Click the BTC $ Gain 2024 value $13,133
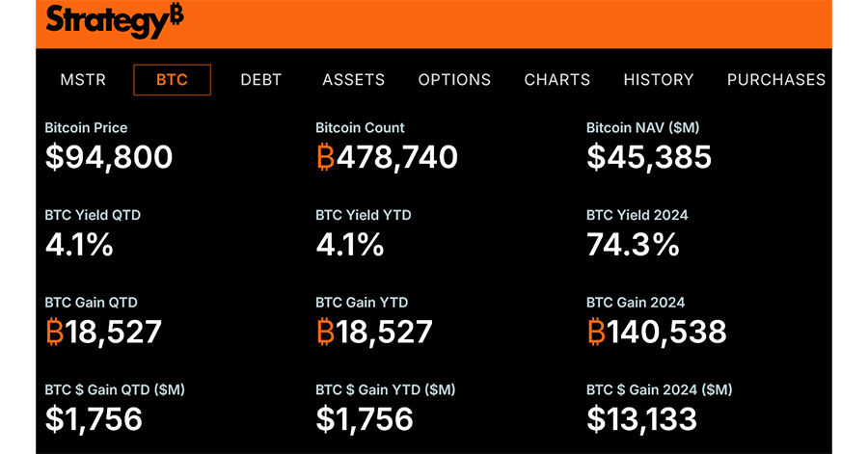The image size is (868, 454). click(x=641, y=419)
